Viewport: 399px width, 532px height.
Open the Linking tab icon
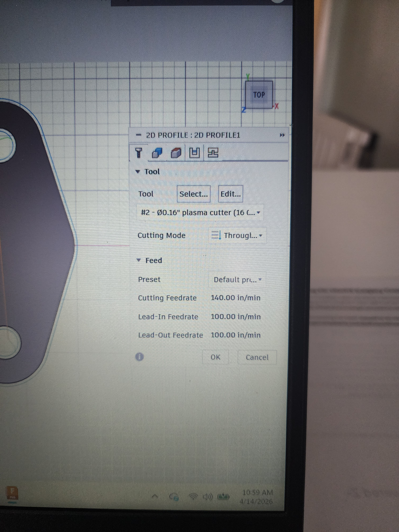213,153
